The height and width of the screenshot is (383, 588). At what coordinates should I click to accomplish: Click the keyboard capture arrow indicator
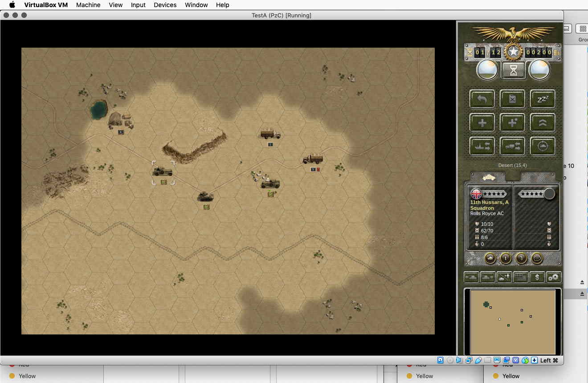[535, 360]
